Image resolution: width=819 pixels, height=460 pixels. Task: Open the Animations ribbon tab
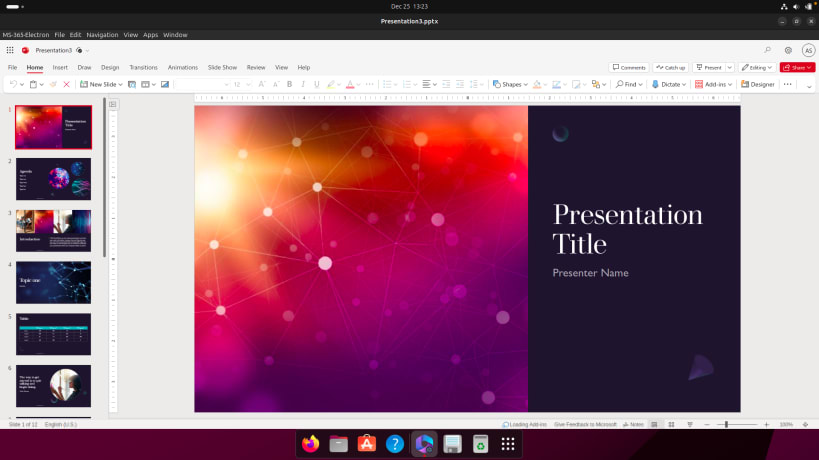[183, 67]
